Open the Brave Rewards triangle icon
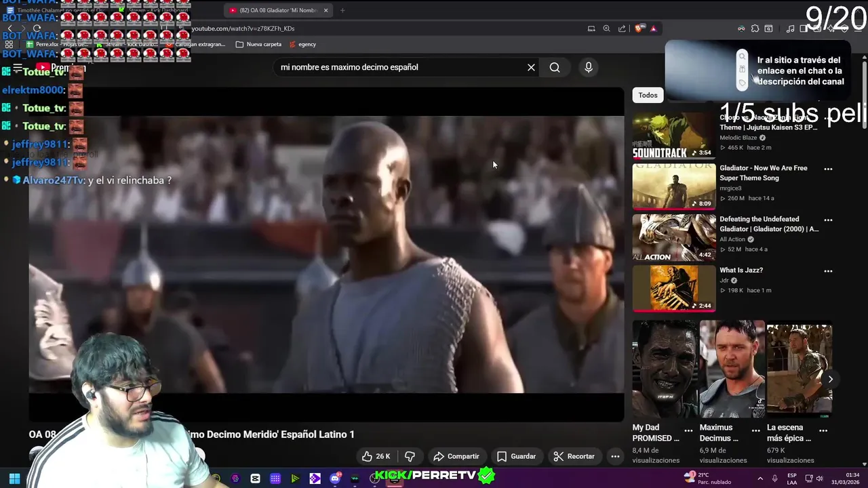This screenshot has width=868, height=488. [x=653, y=28]
